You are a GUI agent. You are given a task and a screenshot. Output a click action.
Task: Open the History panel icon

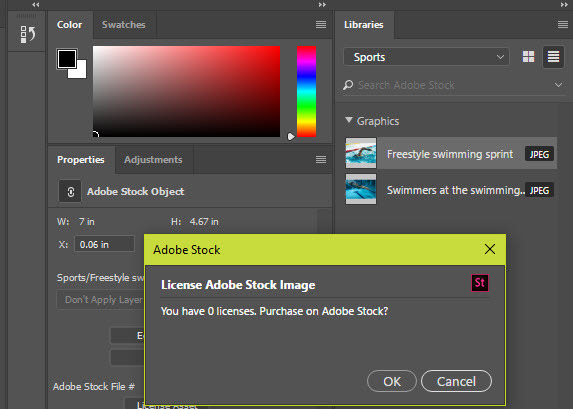pyautogui.click(x=28, y=34)
